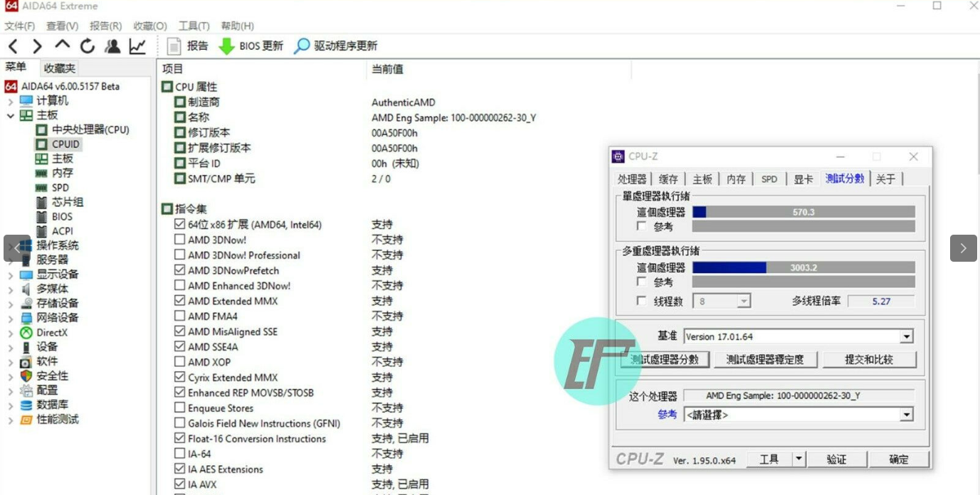Open the 基准 Version 17.01.64 dropdown
Viewport: 980px width, 495px height.
[906, 337]
